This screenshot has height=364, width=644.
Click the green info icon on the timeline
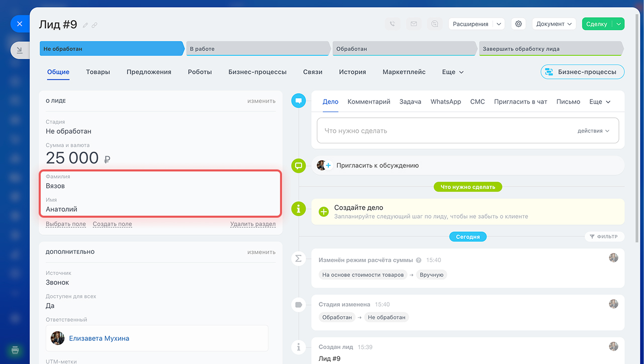pos(299,208)
